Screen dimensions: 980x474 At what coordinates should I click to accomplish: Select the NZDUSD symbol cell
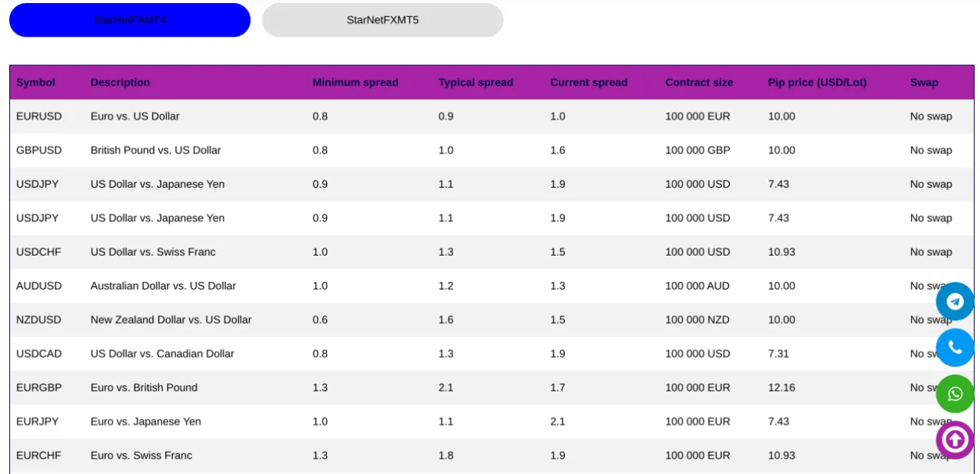click(x=39, y=319)
